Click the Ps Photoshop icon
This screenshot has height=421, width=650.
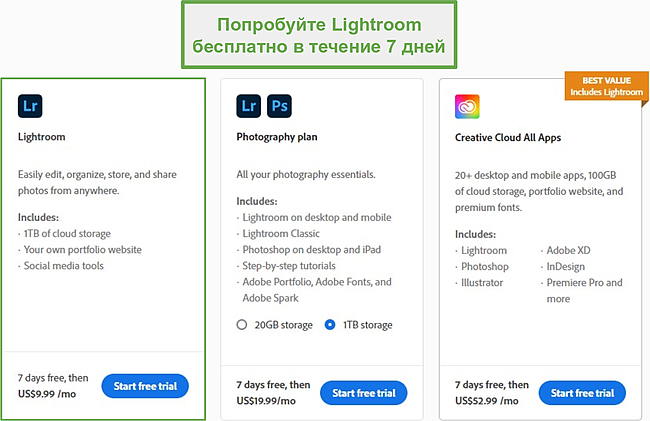279,106
